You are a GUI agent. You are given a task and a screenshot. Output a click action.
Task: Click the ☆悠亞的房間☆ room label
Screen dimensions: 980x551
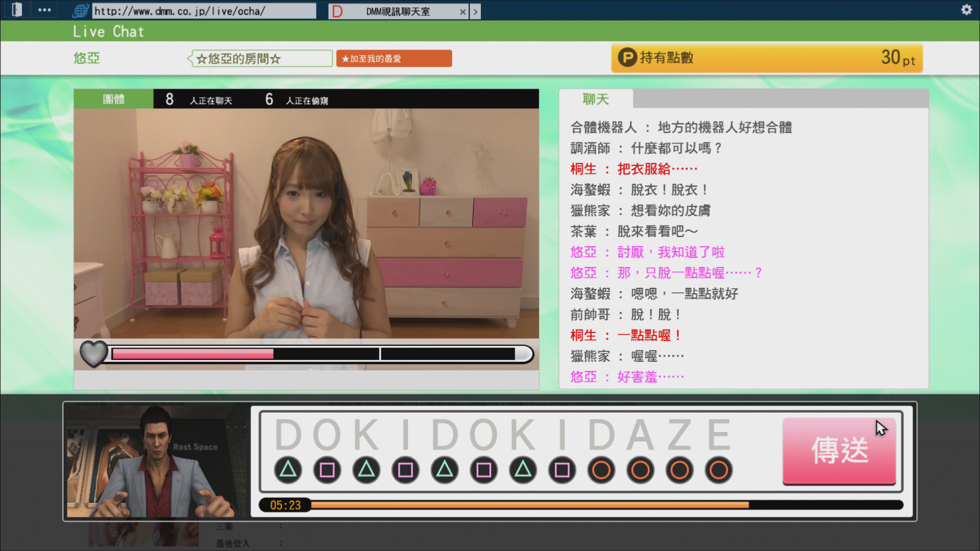[x=260, y=59]
